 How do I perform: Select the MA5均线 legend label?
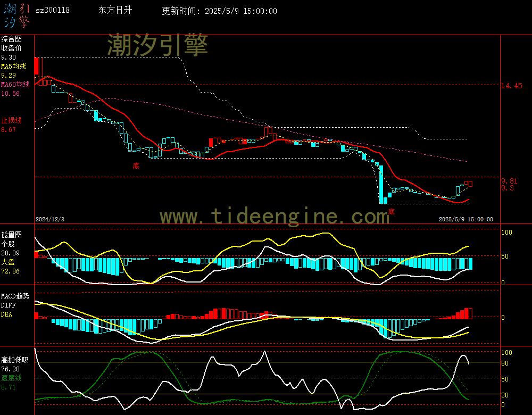point(14,66)
